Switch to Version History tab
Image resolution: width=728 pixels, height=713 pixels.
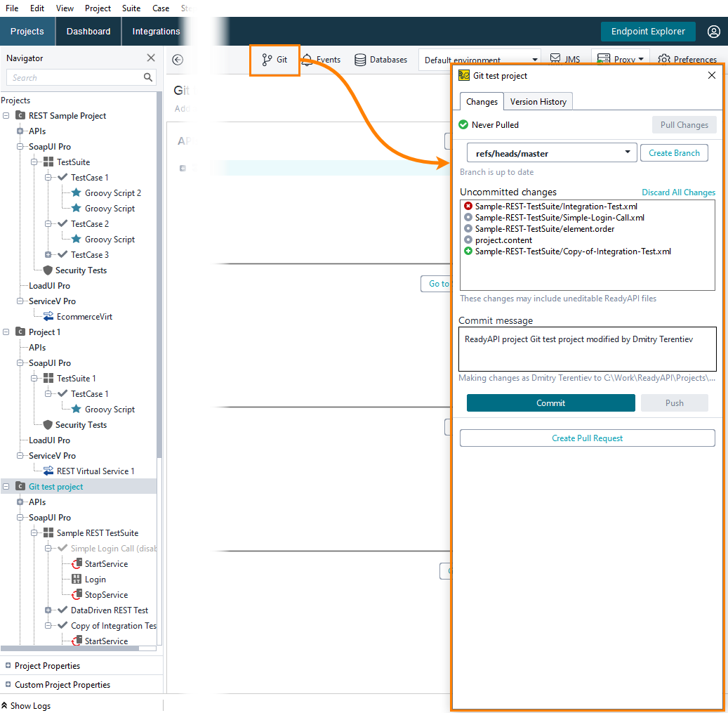(x=538, y=102)
